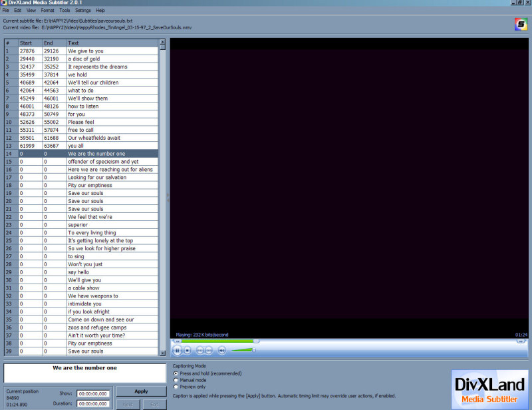Image resolution: width=532 pixels, height=410 pixels.
Task: Adjust the volume slider handle
Action: (x=254, y=350)
